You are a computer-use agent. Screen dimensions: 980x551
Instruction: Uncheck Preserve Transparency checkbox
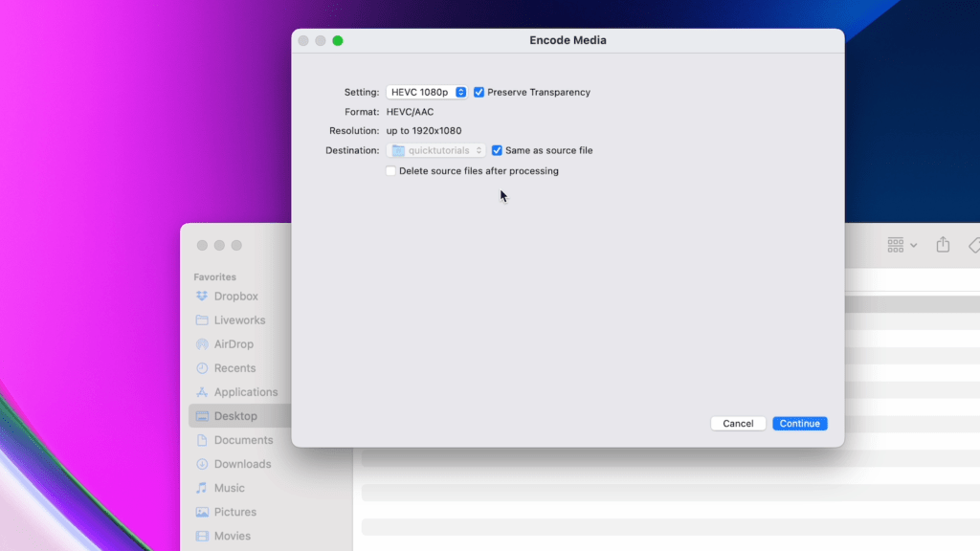[479, 92]
